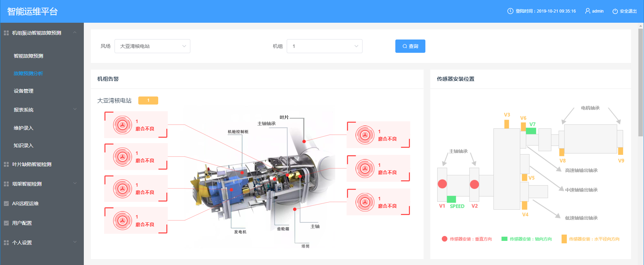Click the 塔筒 label at diagram bottom
Viewport: 644px width, 265px height.
[305, 246]
